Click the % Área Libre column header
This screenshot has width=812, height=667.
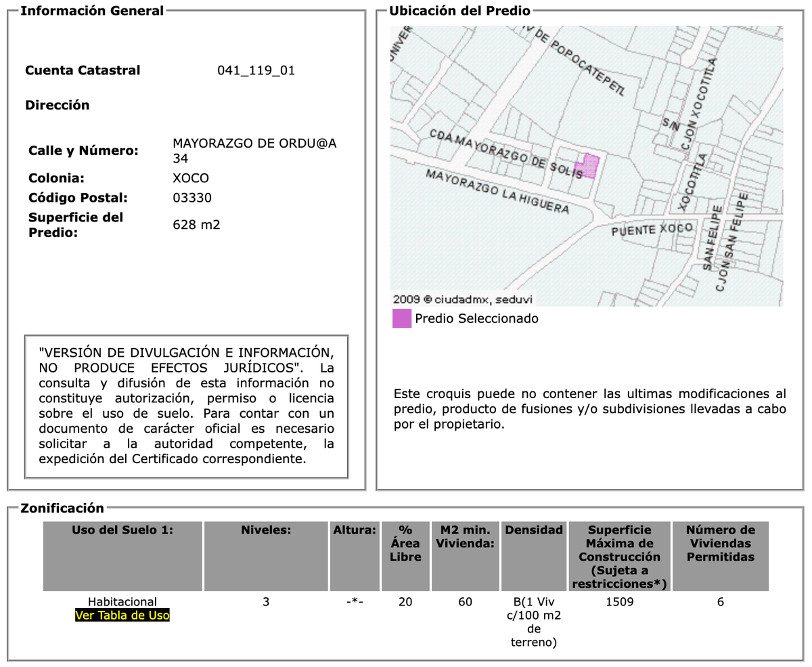405,556
